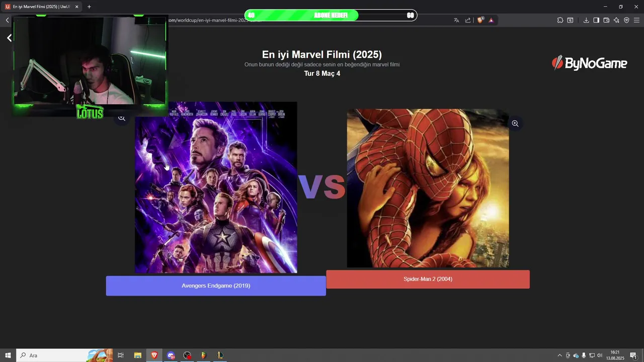Click the Meet Now camera tray icon

pyautogui.click(x=568, y=355)
